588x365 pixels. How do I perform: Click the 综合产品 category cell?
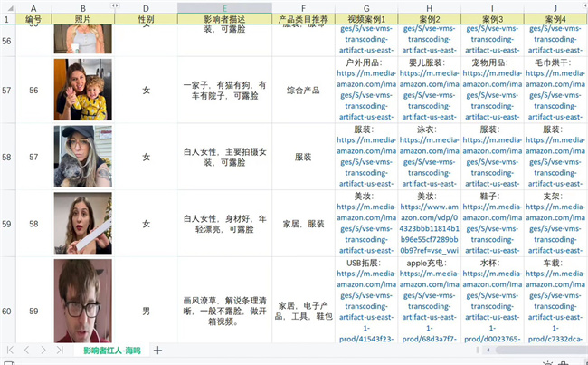click(303, 91)
